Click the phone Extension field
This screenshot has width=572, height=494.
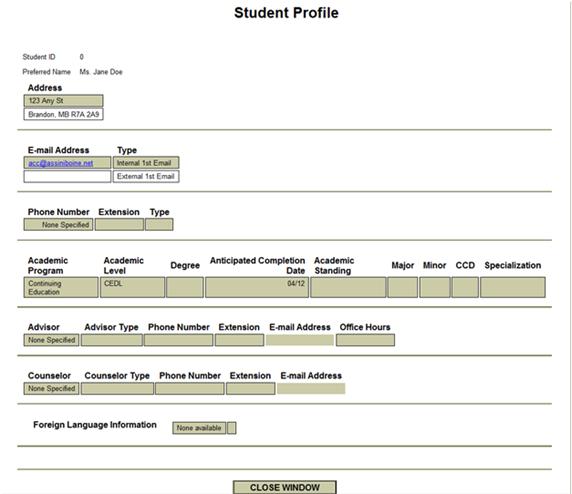tap(119, 225)
